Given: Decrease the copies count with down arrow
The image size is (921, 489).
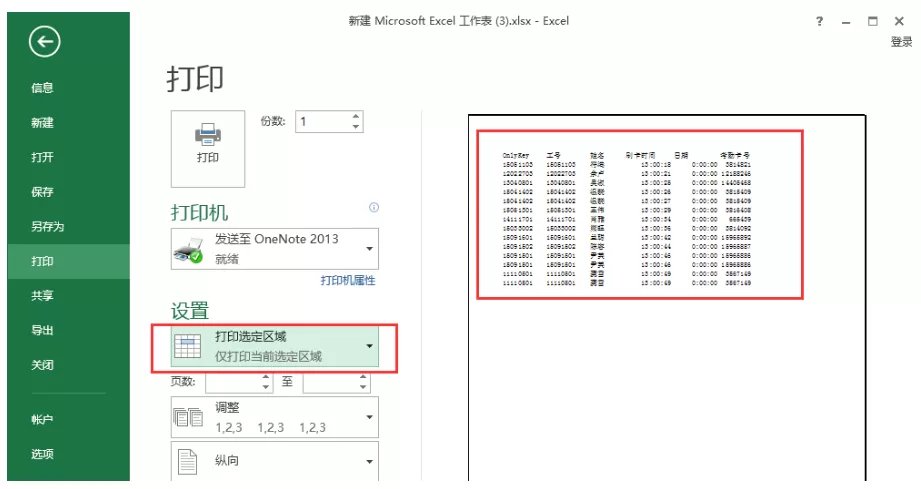Looking at the screenshot, I should 355,126.
